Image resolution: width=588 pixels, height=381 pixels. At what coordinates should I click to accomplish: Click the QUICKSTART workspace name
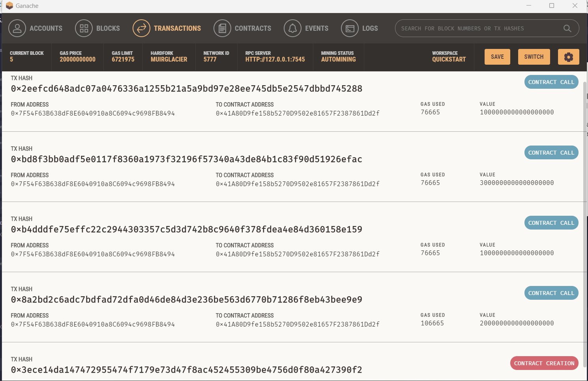click(x=449, y=60)
